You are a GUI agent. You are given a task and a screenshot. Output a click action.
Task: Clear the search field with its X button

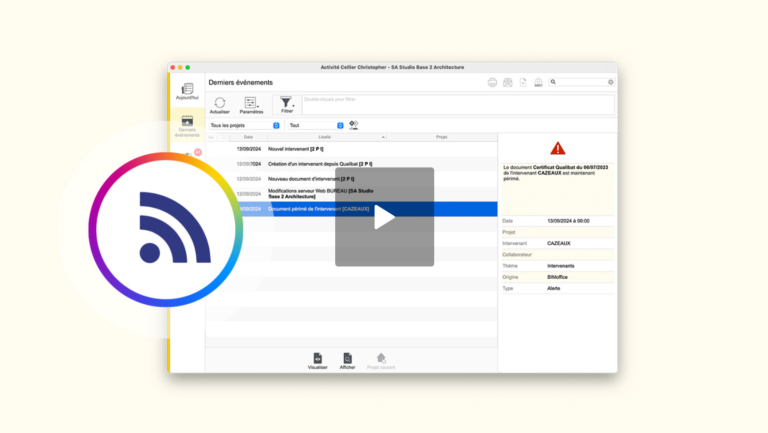[611, 82]
